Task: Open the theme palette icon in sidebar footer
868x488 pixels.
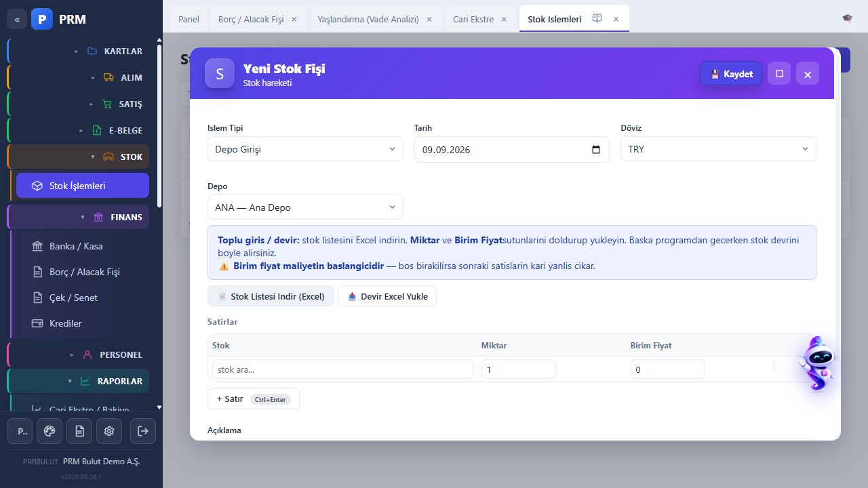Action: pos(49,431)
